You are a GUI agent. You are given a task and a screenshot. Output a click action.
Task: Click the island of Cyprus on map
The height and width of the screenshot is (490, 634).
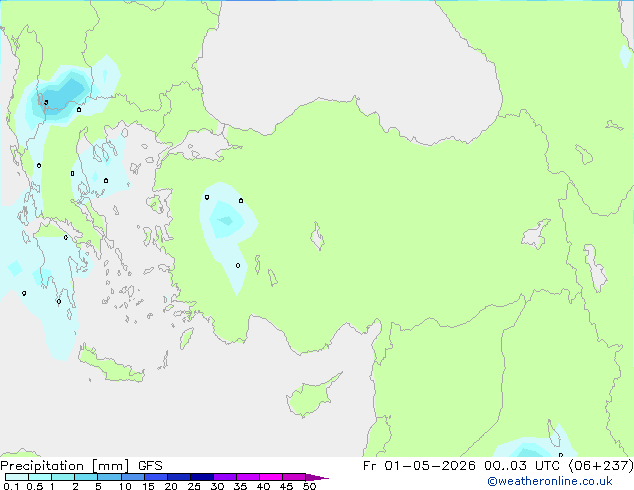311,397
